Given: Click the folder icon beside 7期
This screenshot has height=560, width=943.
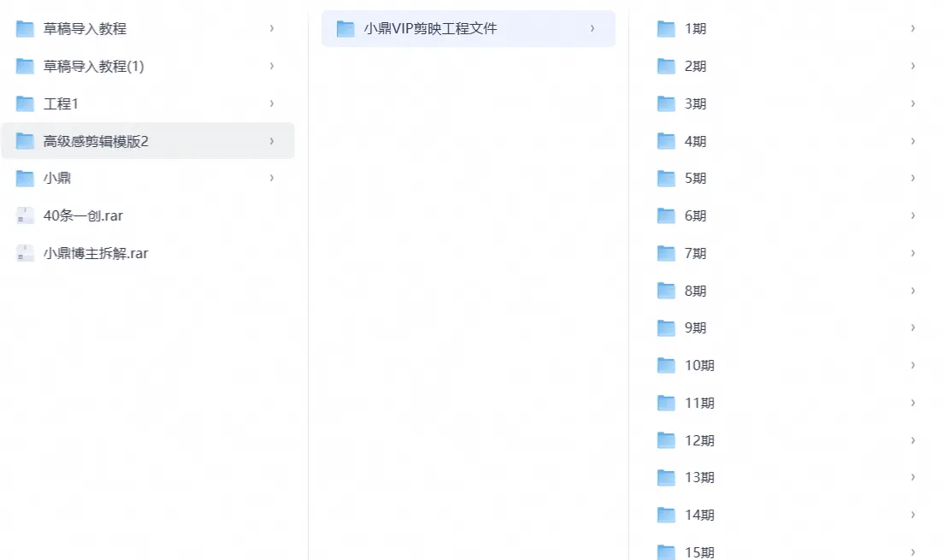Looking at the screenshot, I should point(666,254).
